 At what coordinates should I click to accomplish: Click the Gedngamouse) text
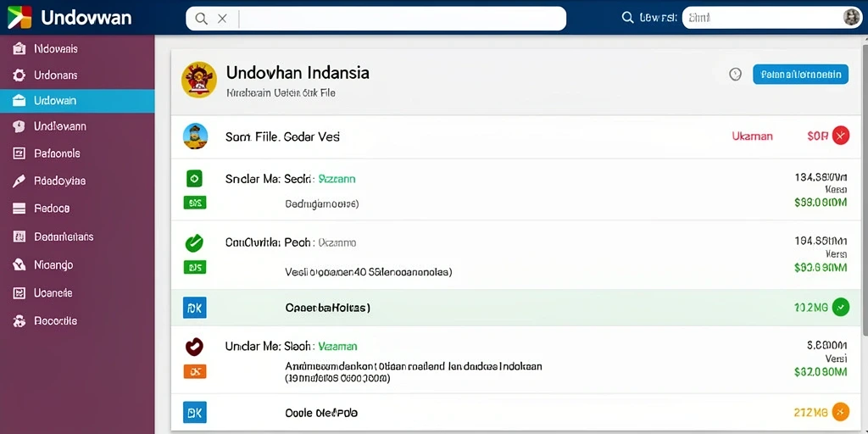click(x=321, y=204)
